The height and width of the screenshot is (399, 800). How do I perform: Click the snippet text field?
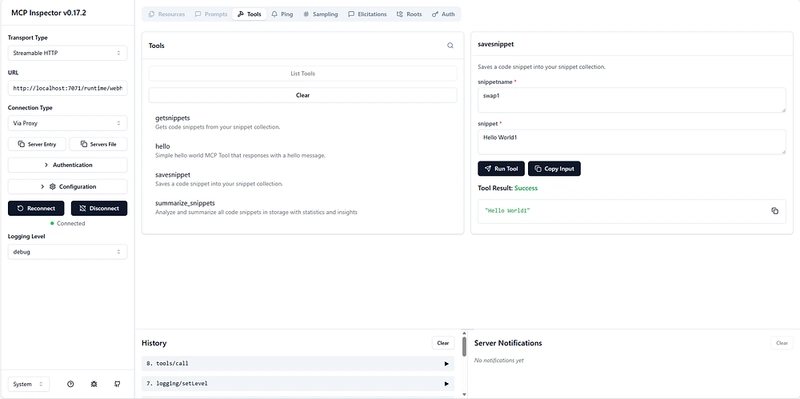[632, 142]
